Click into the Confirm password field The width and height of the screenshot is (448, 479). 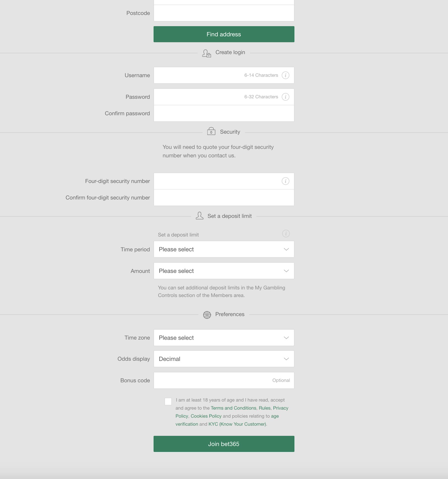point(224,113)
